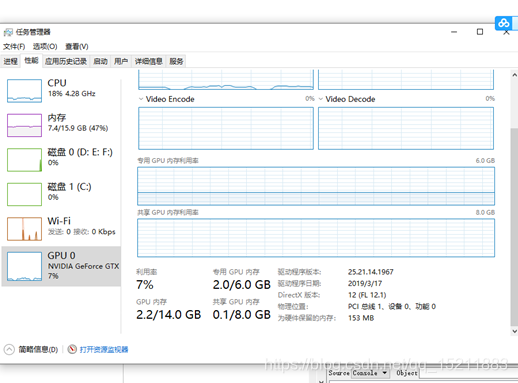Select the Wi-Fi graph thumbnail
This screenshot has width=518, height=383.
coord(24,229)
